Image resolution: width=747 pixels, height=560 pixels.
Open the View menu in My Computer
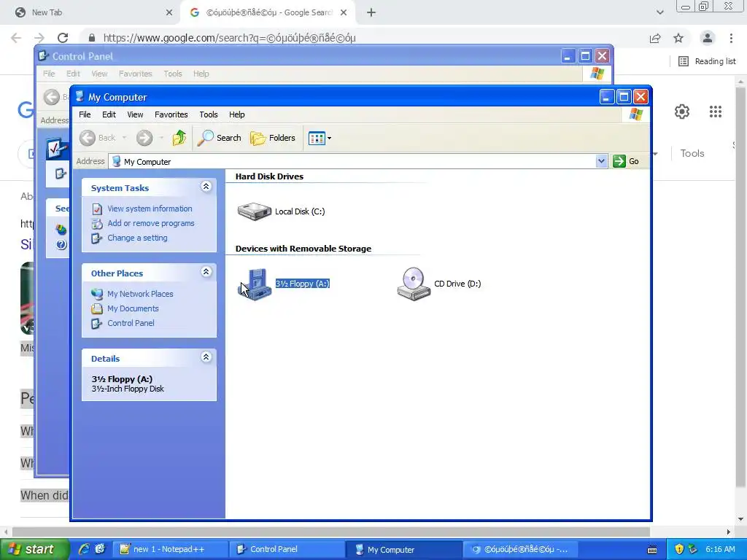(x=135, y=114)
